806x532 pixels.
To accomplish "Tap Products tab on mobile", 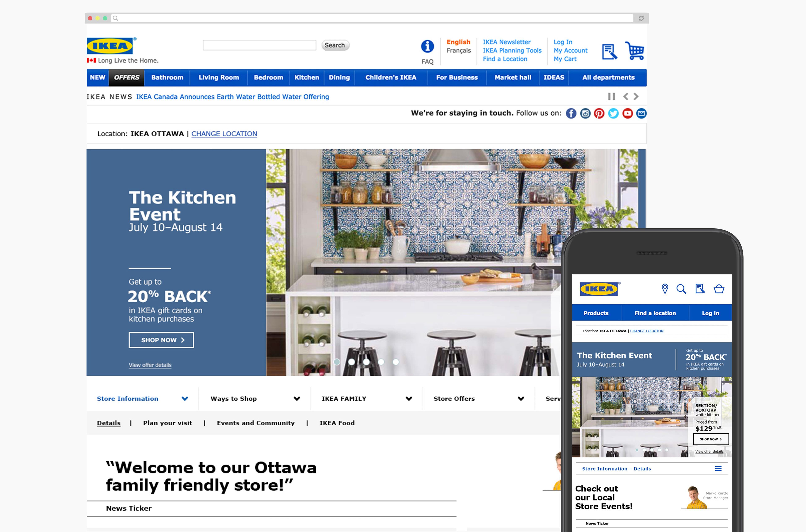I will [x=596, y=313].
